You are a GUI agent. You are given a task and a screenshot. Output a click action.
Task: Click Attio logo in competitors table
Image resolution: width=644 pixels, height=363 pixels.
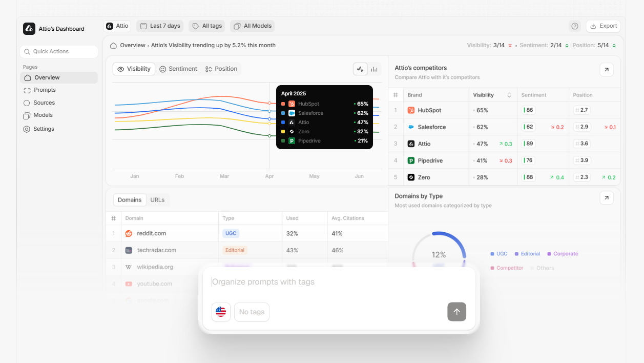pos(411,144)
